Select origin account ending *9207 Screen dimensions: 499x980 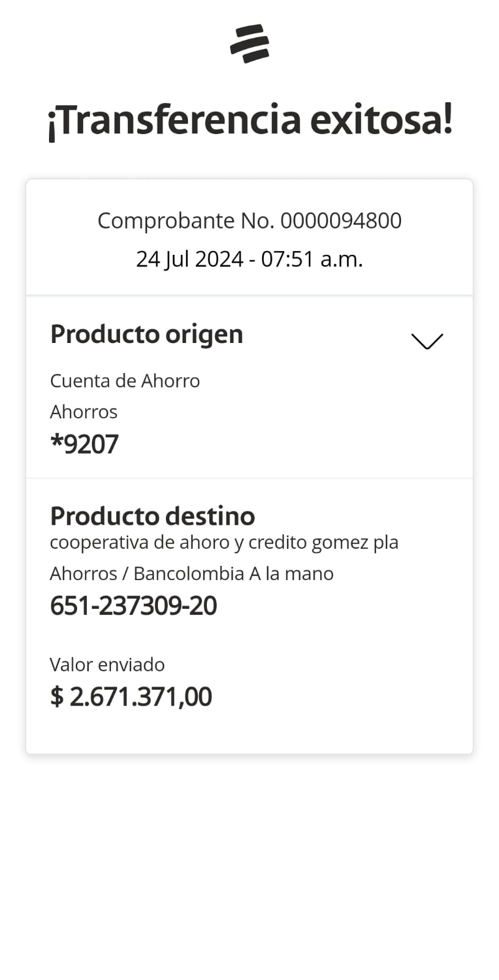(x=84, y=444)
